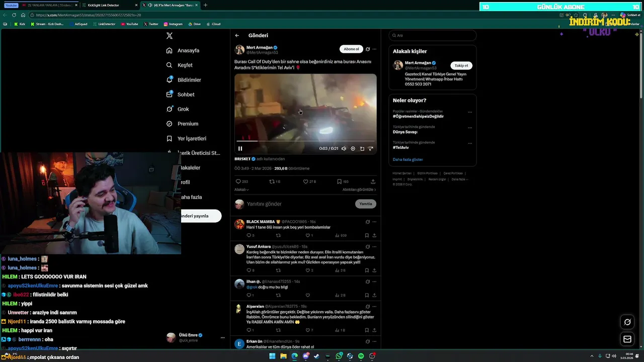Open more options for #TelAviv trend

pyautogui.click(x=470, y=143)
